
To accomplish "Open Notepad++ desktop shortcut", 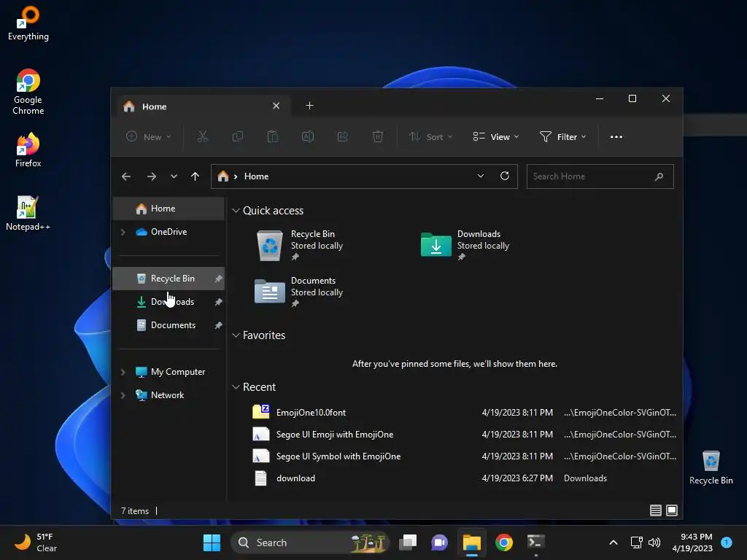I will tap(28, 214).
